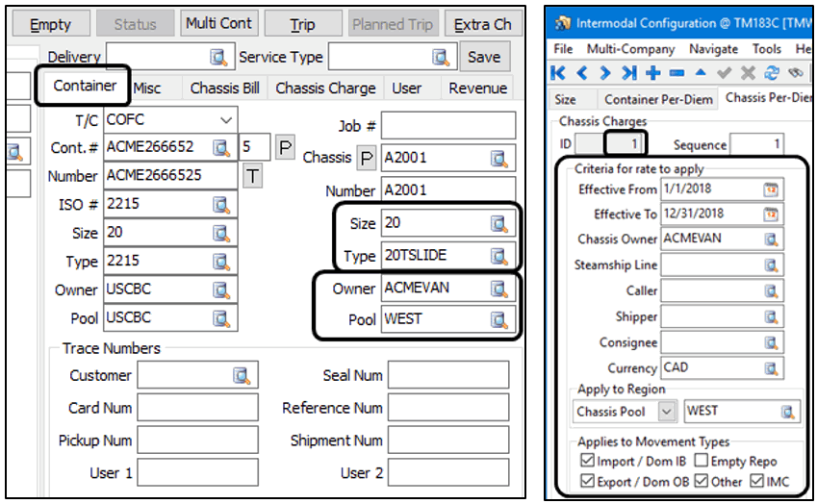Viewport: 817px width, 504px height.
Task: Open lookup for container ISO # field
Action: pos(222,204)
